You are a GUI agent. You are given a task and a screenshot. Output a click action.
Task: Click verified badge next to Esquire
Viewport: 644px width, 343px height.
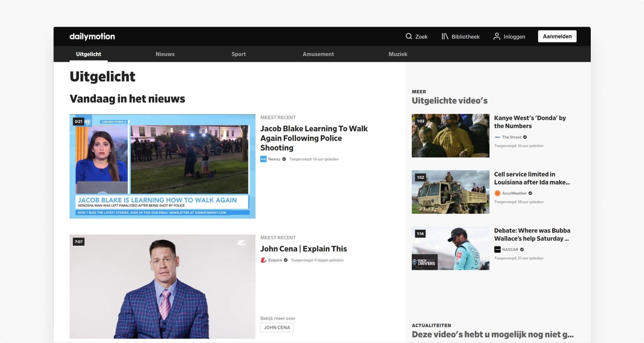click(x=286, y=260)
